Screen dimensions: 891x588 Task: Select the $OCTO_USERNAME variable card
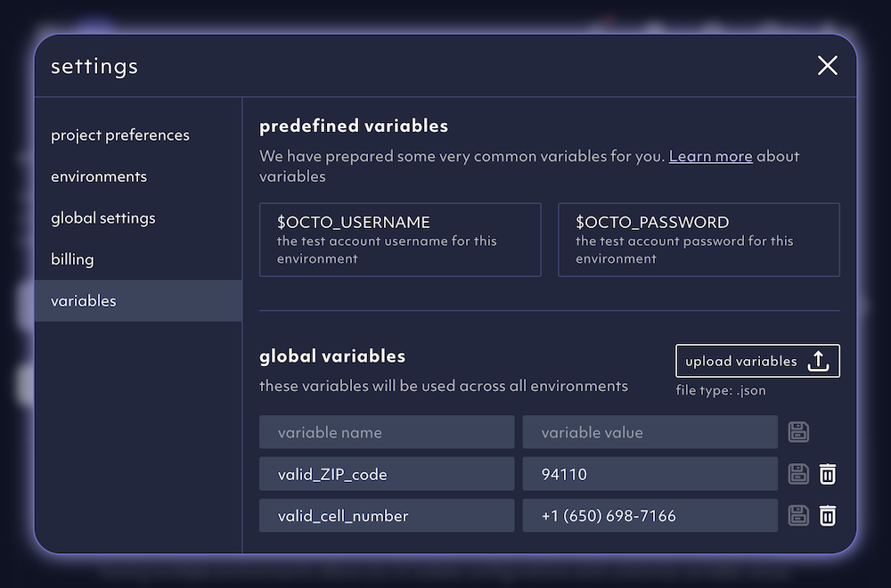400,240
